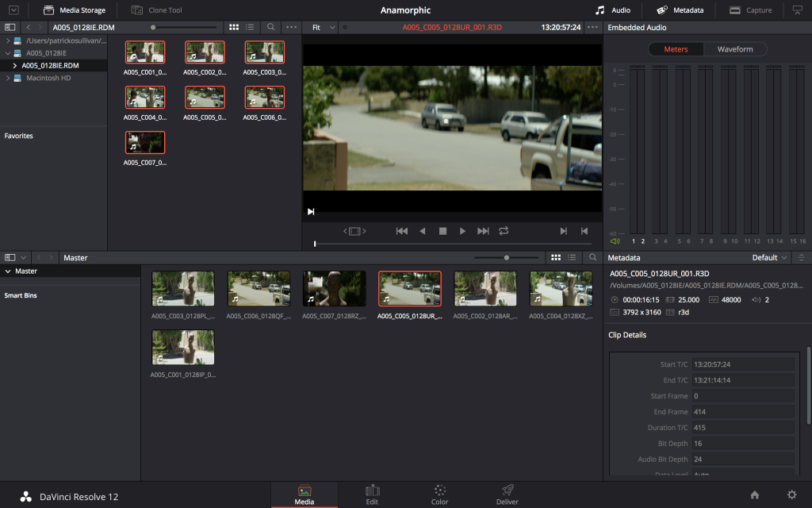The image size is (812, 508).
Task: Adjust the media pool thumbnail size slider
Action: [x=507, y=258]
